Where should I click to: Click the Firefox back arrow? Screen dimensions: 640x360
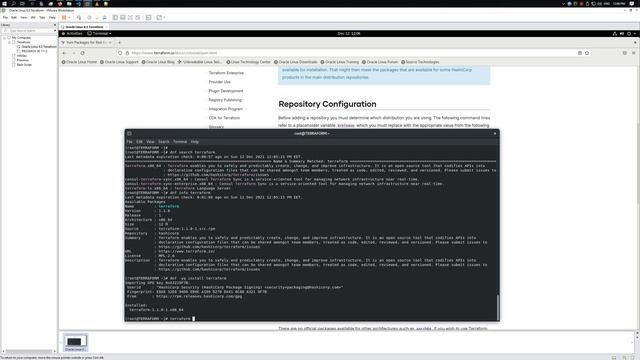pos(64,53)
